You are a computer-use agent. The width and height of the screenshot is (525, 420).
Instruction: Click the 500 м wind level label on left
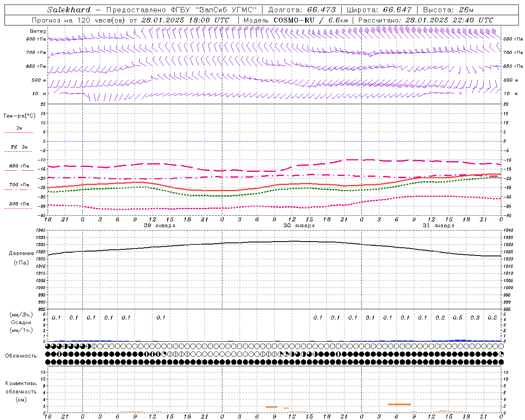click(x=39, y=80)
